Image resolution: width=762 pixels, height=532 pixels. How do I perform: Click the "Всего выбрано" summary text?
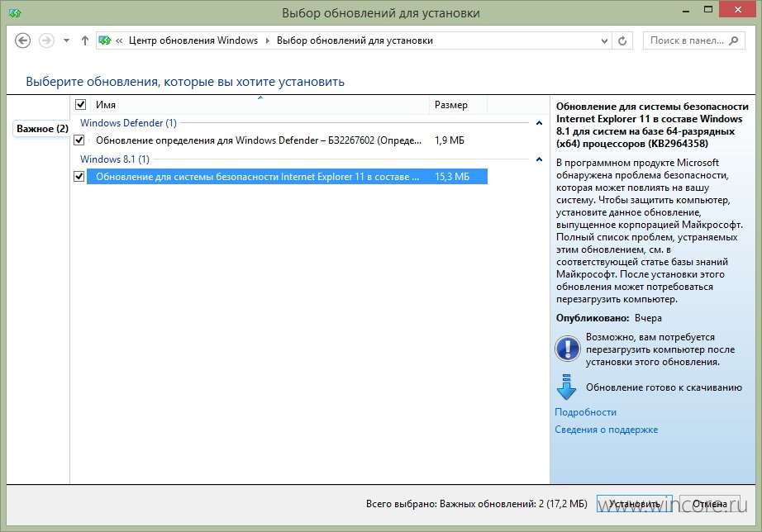coord(477,504)
